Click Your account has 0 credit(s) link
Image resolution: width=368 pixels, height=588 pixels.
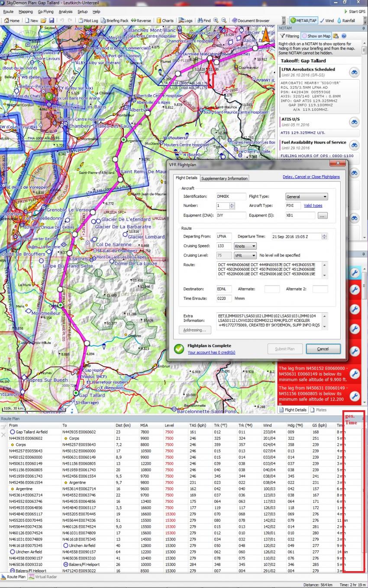pyautogui.click(x=211, y=352)
